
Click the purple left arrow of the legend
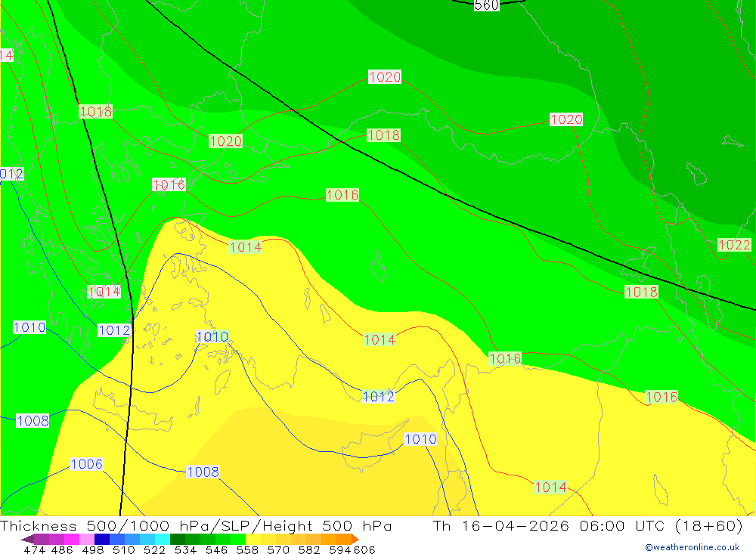(27, 539)
